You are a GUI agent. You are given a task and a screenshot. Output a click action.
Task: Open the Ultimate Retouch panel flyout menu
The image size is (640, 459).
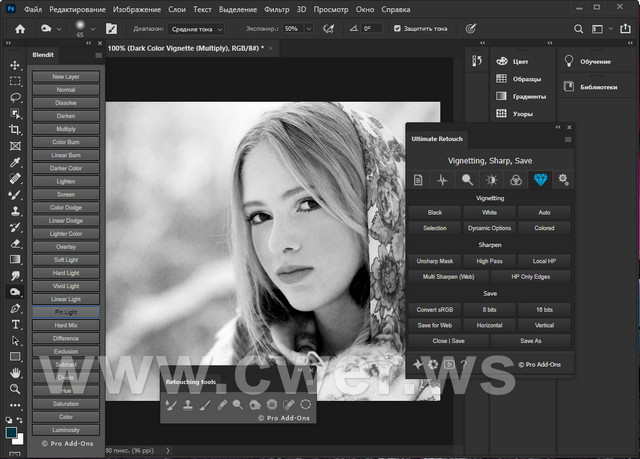[x=568, y=139]
